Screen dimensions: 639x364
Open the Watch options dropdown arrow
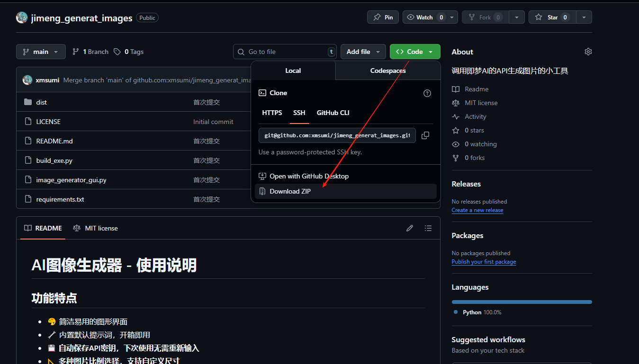coord(452,17)
